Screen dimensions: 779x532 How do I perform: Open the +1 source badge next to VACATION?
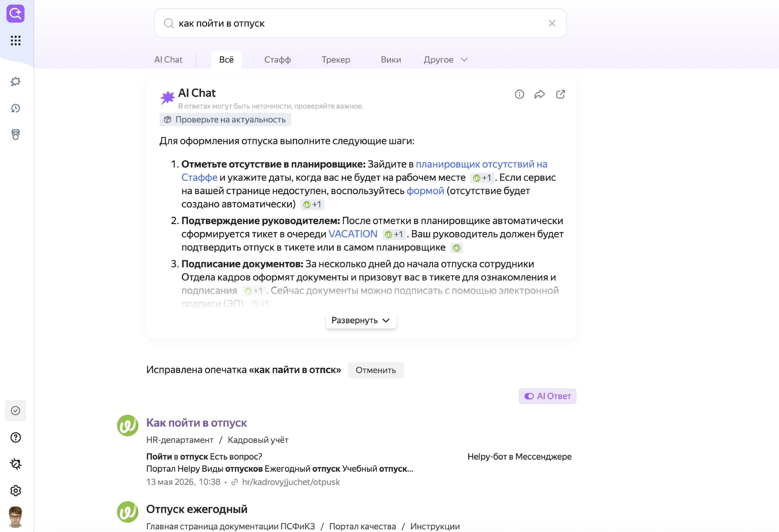[x=394, y=234]
